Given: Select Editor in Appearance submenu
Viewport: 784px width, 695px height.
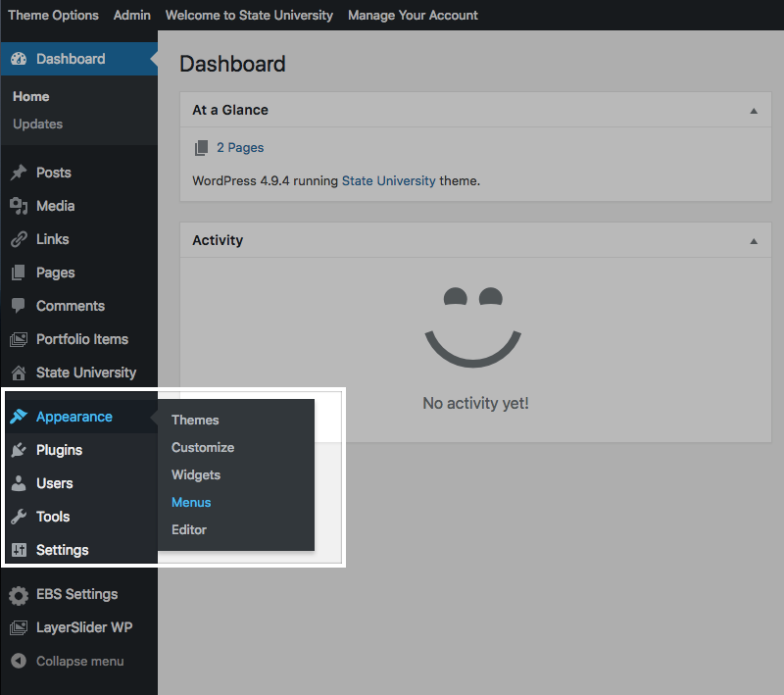Looking at the screenshot, I should pyautogui.click(x=188, y=530).
